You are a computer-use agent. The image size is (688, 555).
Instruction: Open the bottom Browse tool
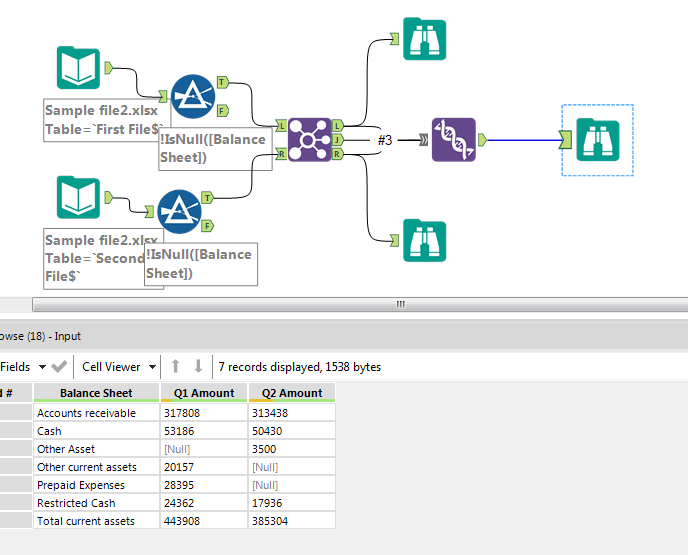click(425, 240)
